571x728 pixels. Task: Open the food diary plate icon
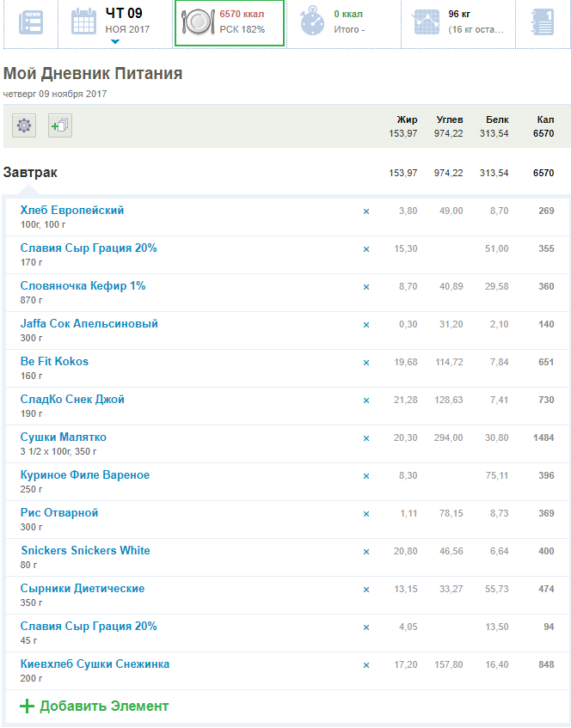tap(198, 22)
